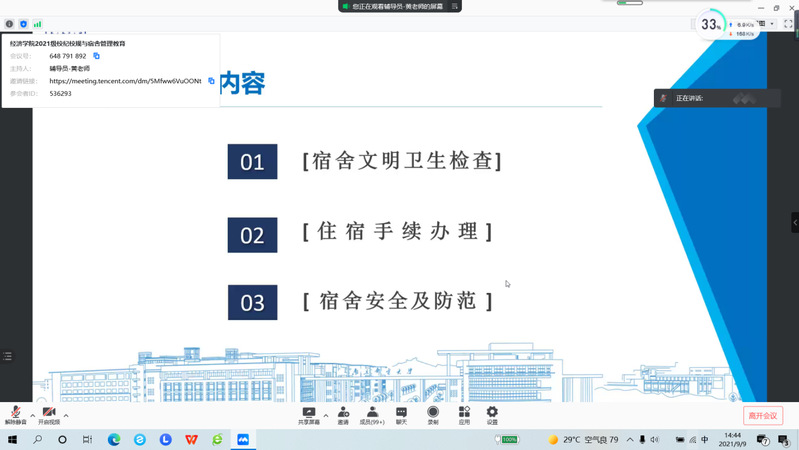Screen dimensions: 799x450
Task: Turn on the camera (开启视频)
Action: tap(48, 415)
